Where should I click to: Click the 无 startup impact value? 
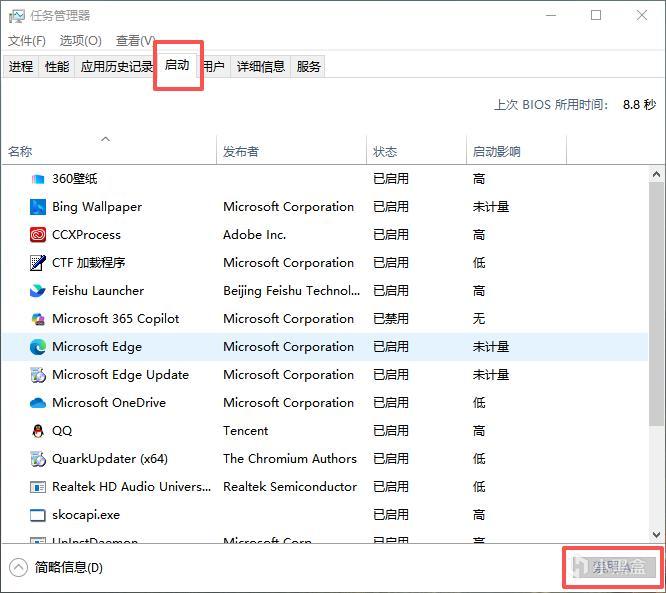coord(479,319)
